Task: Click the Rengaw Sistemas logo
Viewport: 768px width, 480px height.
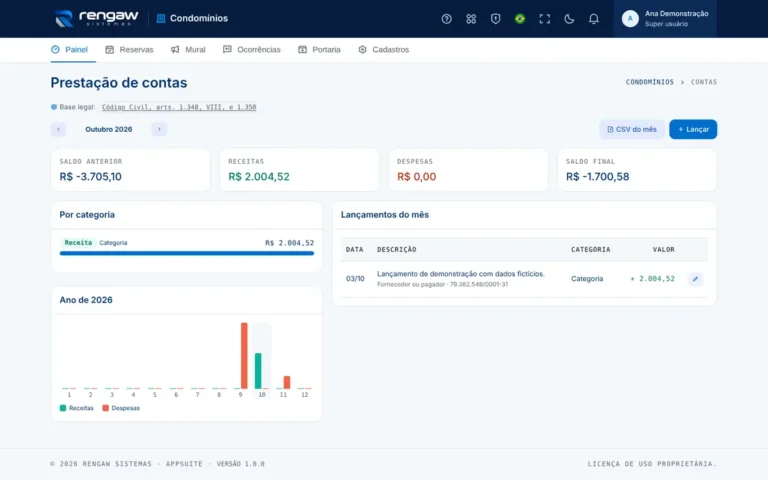Action: click(96, 19)
